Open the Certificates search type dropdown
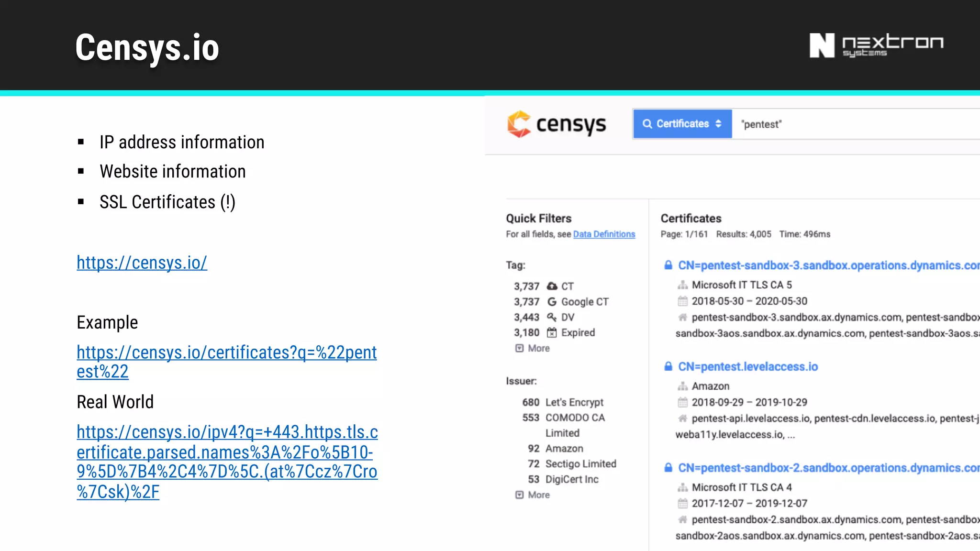 [x=682, y=124]
